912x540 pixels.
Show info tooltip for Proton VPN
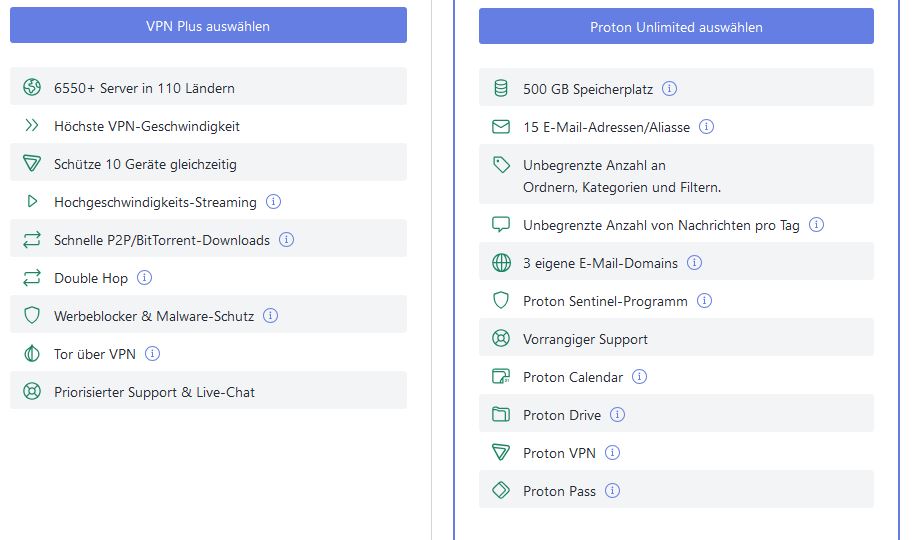[x=613, y=453]
